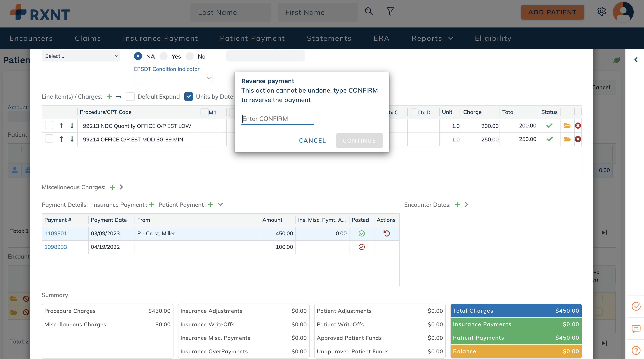Image resolution: width=644 pixels, height=359 pixels.
Task: Expand Encounter Dates section
Action: [x=466, y=204]
